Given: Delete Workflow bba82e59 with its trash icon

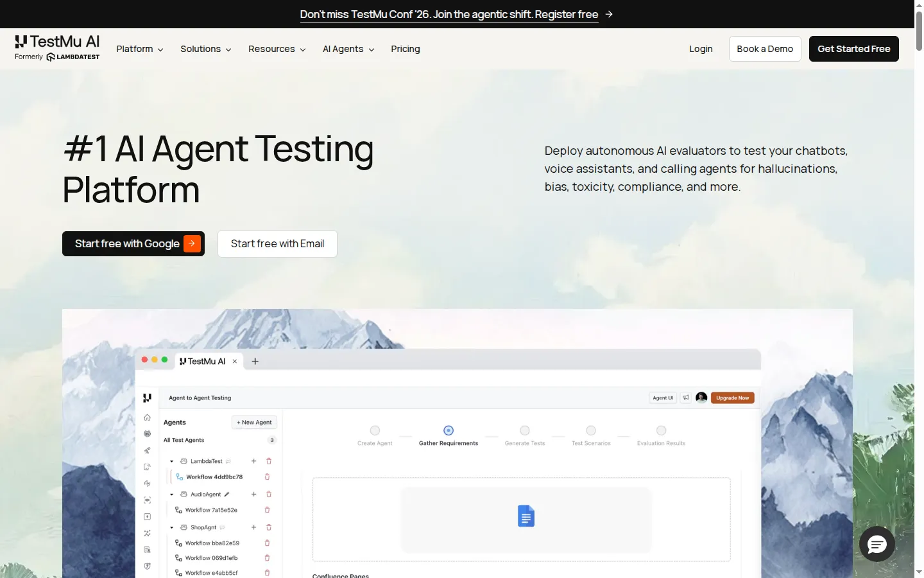Looking at the screenshot, I should pyautogui.click(x=268, y=543).
